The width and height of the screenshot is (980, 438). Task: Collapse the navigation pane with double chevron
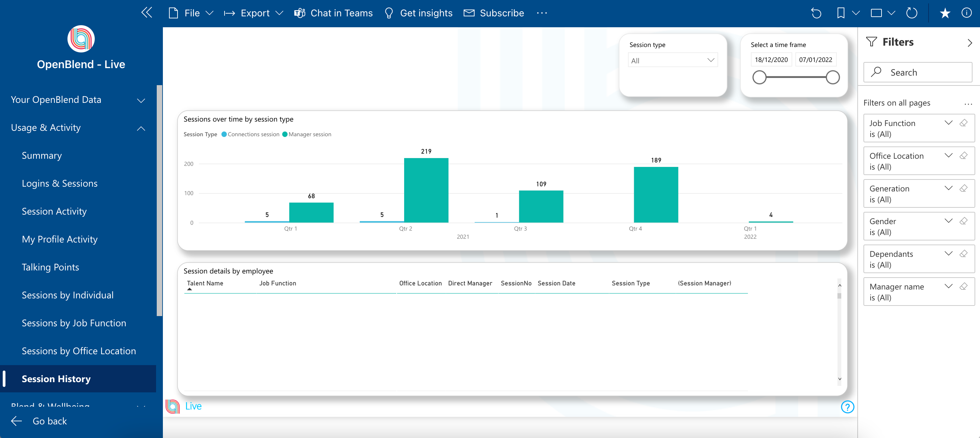[147, 13]
